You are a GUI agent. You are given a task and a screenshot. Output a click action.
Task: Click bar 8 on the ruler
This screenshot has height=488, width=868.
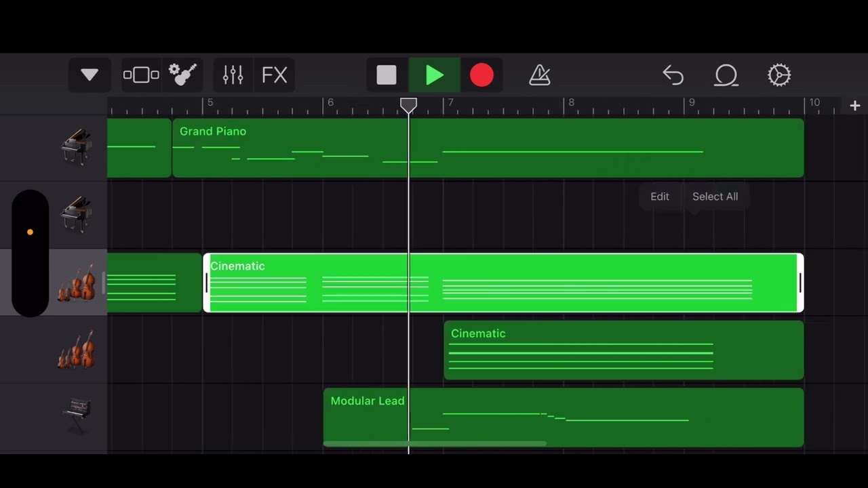point(571,103)
